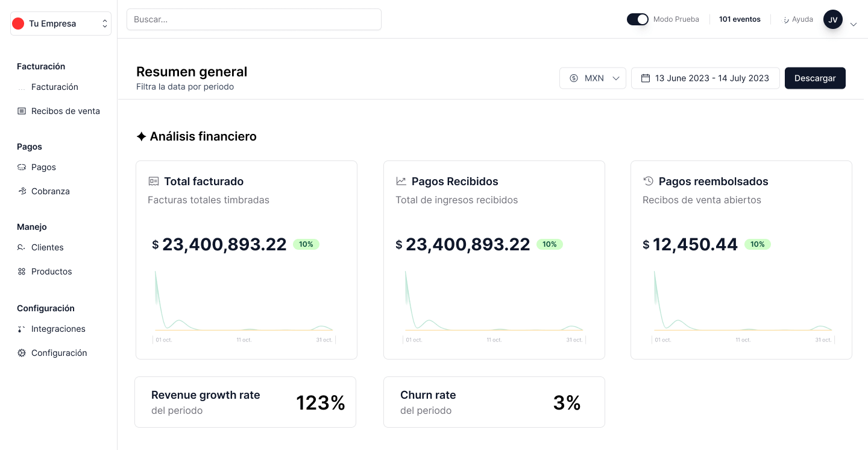Click the Cobranza sidebar icon
This screenshot has width=868, height=450.
point(22,191)
